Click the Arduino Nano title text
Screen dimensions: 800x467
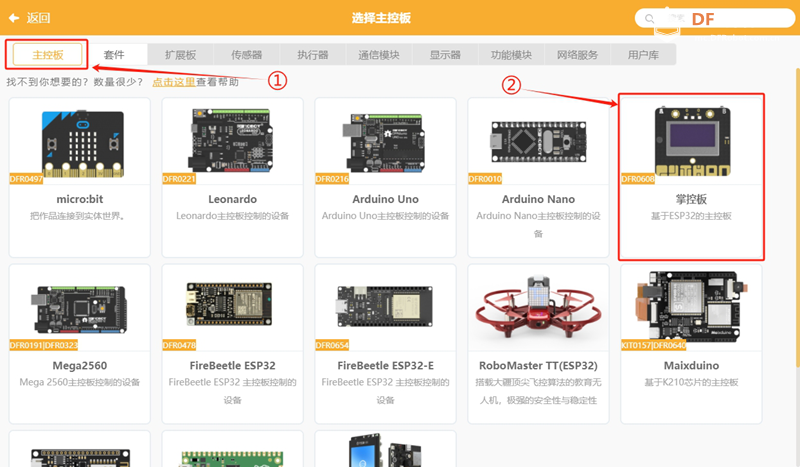click(538, 199)
